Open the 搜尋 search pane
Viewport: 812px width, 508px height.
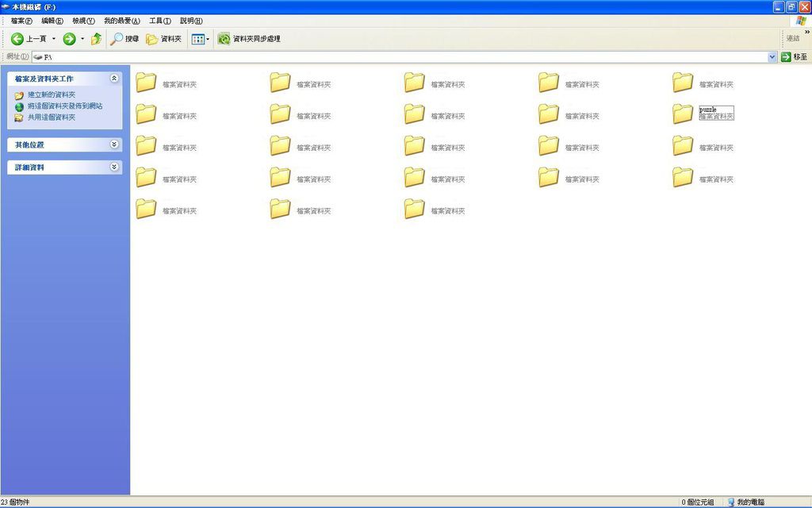tap(124, 39)
